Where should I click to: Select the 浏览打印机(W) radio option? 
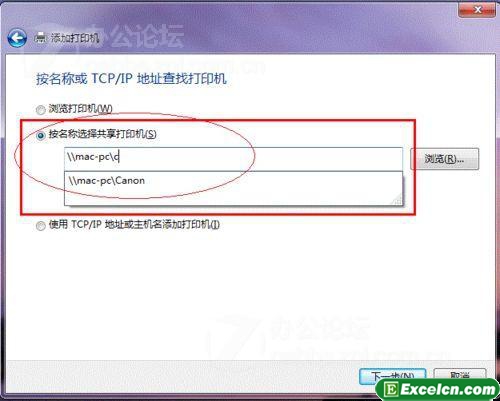[41, 110]
